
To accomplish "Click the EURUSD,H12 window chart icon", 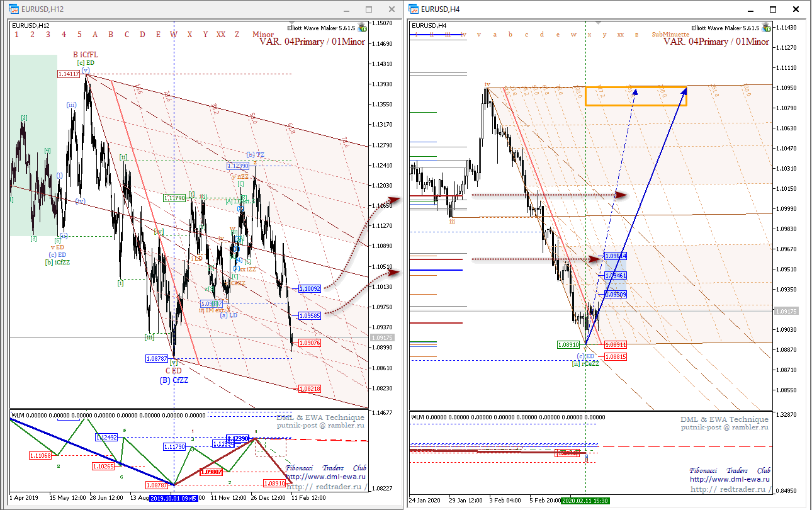I will (x=13, y=9).
